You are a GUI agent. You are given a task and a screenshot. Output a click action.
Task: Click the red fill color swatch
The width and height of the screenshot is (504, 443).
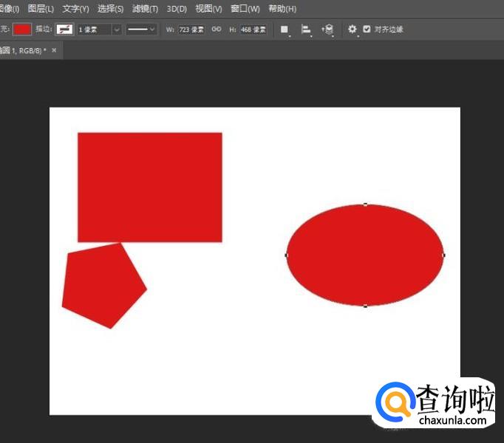pyautogui.click(x=22, y=30)
